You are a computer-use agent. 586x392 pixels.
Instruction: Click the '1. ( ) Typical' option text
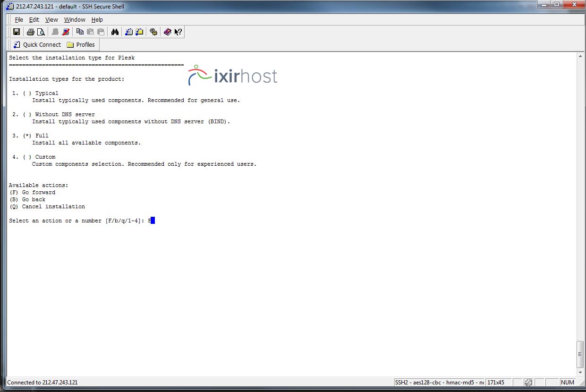point(35,93)
